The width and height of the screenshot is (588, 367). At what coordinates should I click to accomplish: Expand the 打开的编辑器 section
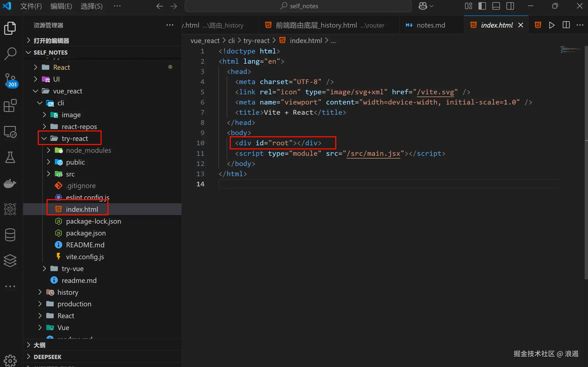(x=51, y=41)
